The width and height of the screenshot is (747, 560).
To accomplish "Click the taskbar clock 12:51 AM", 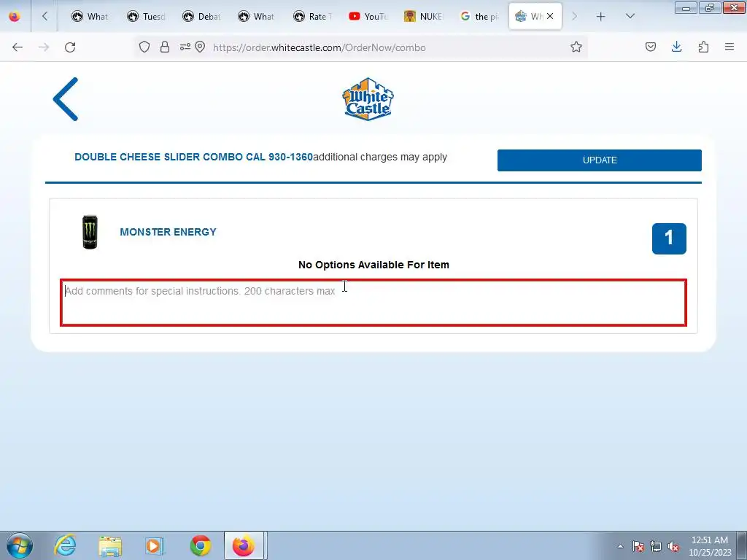I will tap(710, 540).
